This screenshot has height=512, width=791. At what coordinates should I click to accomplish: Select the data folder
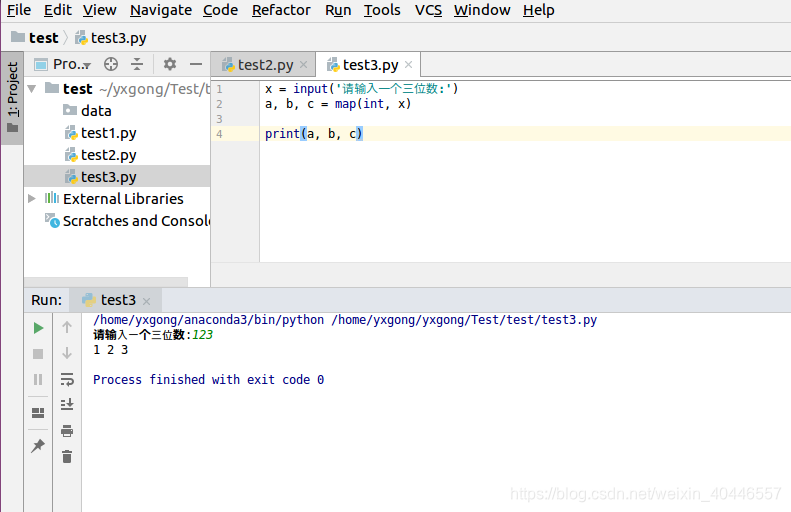[87, 110]
